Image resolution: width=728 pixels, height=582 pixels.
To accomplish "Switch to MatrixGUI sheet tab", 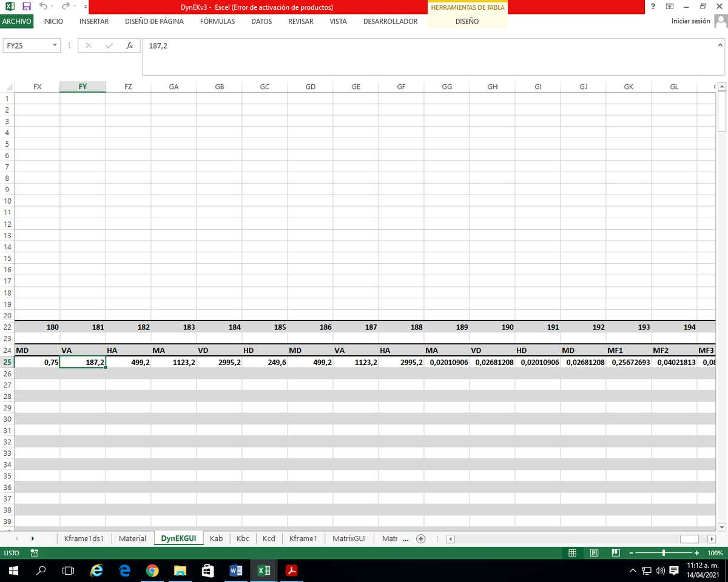I will [x=349, y=538].
